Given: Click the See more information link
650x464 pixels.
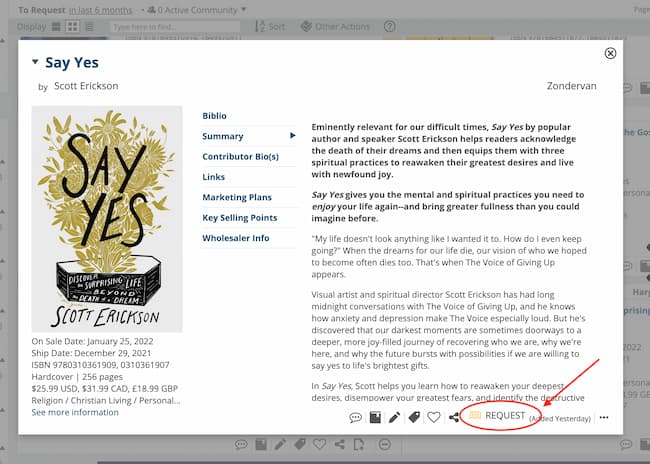Looking at the screenshot, I should 75,412.
